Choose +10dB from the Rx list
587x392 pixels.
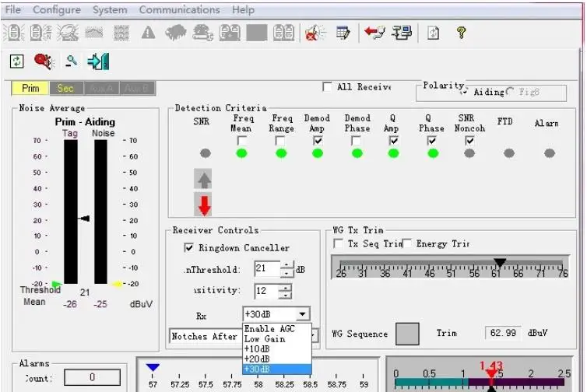[x=276, y=349]
